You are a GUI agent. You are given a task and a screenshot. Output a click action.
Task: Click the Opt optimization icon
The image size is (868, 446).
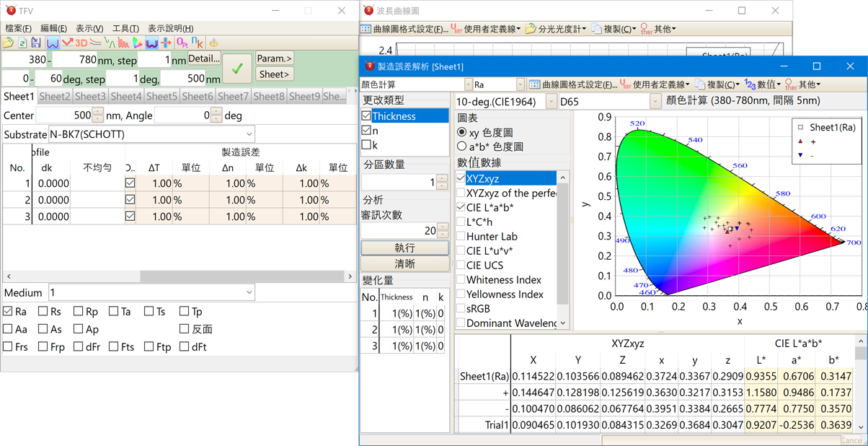coord(182,43)
